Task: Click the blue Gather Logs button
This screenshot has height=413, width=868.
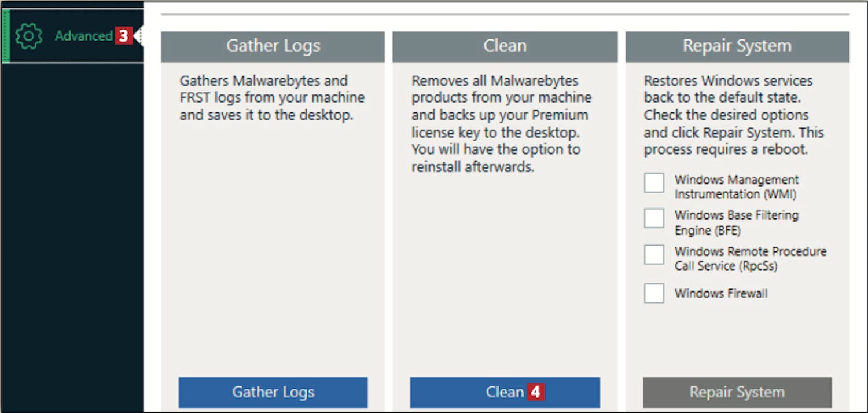Action: [x=273, y=392]
